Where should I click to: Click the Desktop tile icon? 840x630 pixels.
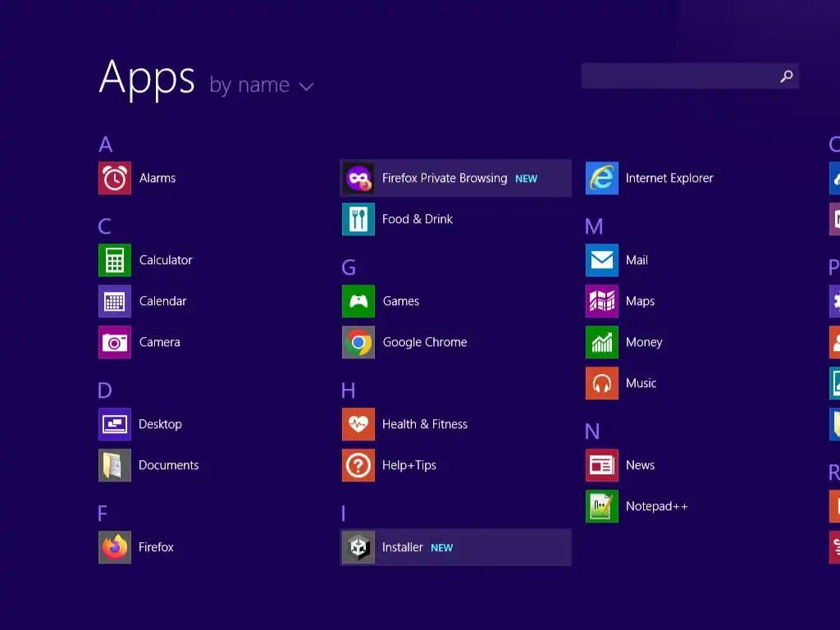click(115, 424)
